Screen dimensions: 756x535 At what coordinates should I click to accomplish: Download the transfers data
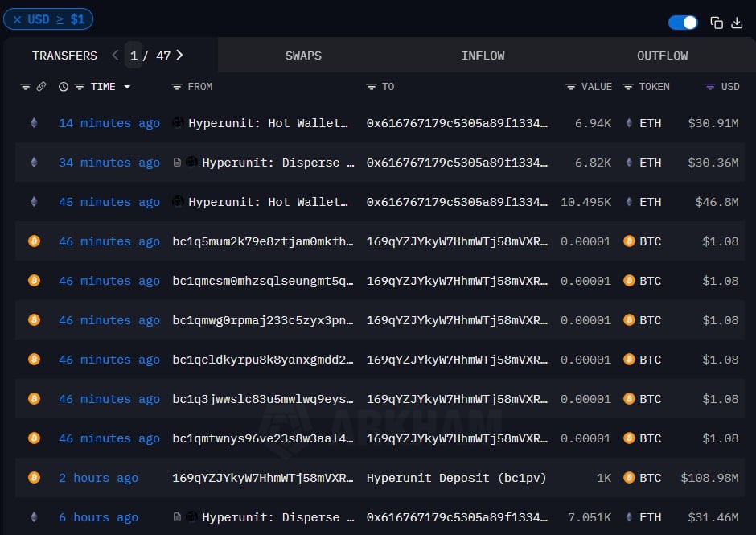(737, 23)
